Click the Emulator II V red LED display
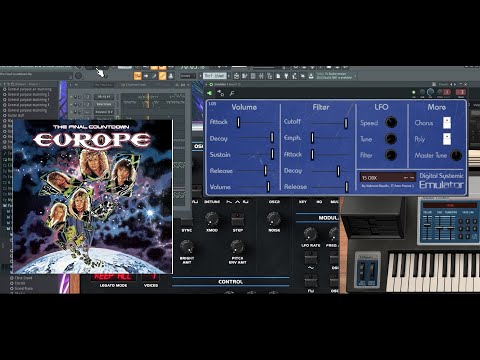Screen dimensions: 480x360 pos(449,205)
